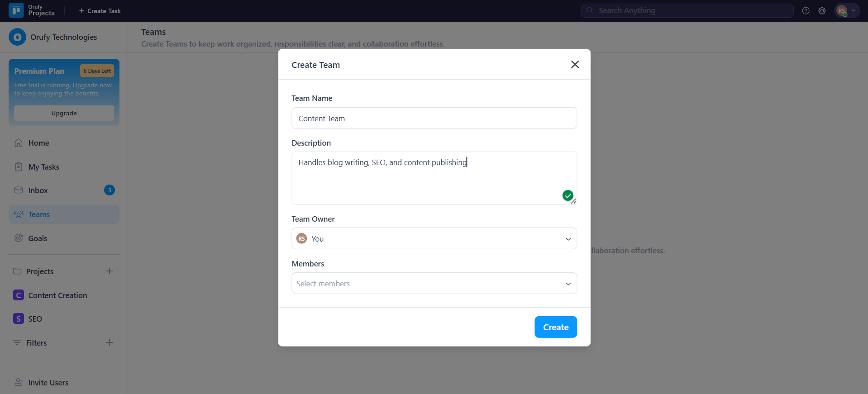Image resolution: width=868 pixels, height=394 pixels.
Task: Open the Select members dropdown
Action: 434,284
